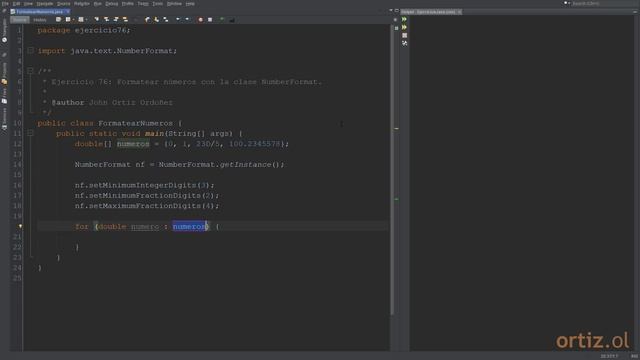Image resolution: width=640 pixels, height=360 pixels.
Task: Open the Source menu
Action: point(63,4)
